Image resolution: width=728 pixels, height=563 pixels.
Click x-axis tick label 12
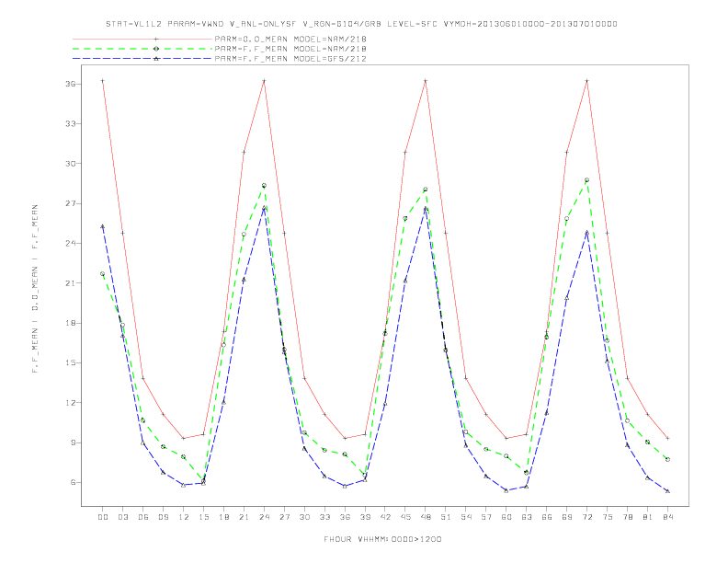click(x=184, y=517)
